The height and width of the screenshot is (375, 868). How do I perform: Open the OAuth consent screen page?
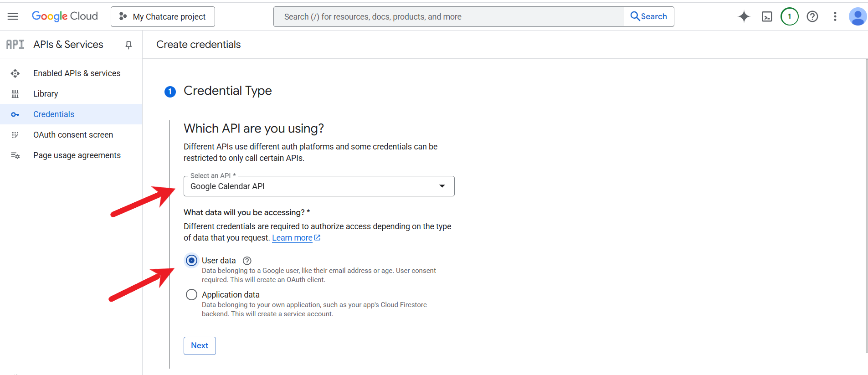[x=71, y=135]
